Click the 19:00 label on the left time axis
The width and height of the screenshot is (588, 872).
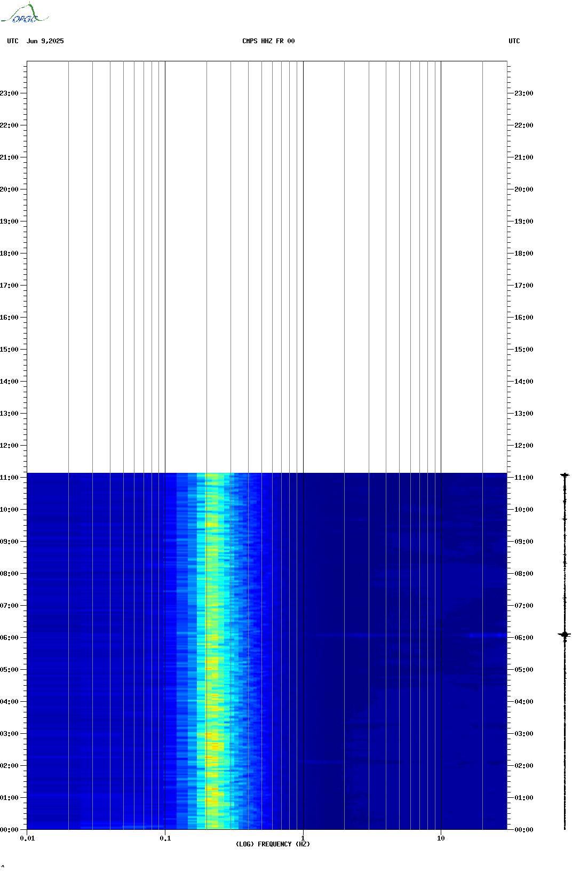(x=9, y=221)
